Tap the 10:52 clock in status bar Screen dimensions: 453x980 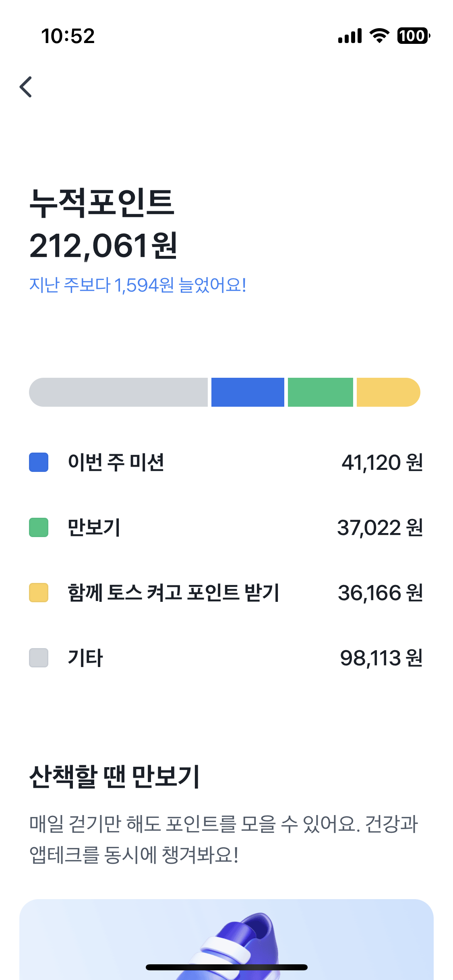point(68,36)
